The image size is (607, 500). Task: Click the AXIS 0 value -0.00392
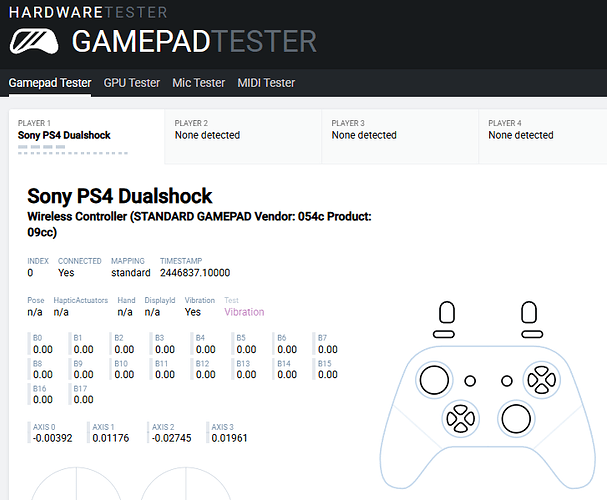click(52, 438)
